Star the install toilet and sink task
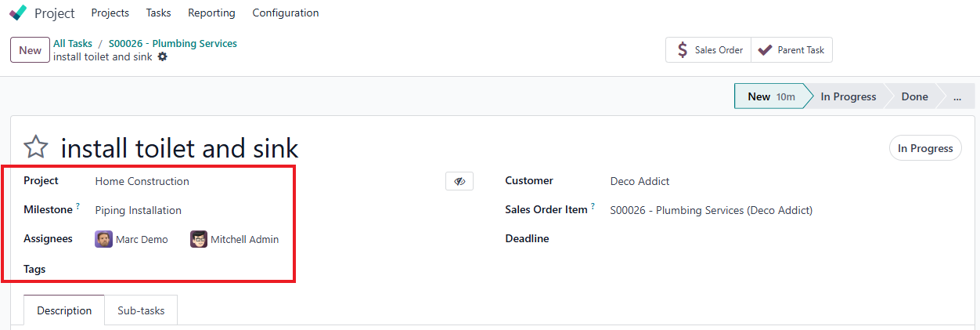980x330 pixels. pos(36,147)
